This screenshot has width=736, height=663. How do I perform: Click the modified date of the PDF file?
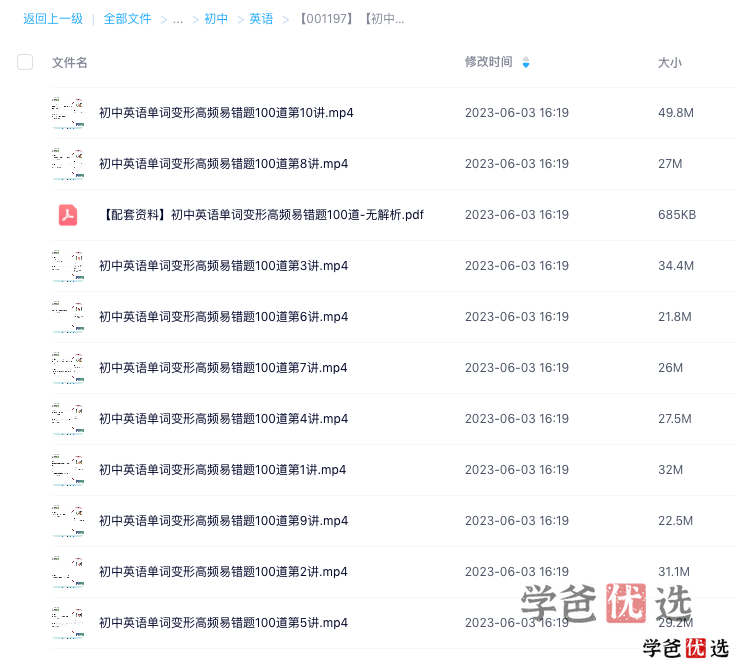pyautogui.click(x=517, y=215)
